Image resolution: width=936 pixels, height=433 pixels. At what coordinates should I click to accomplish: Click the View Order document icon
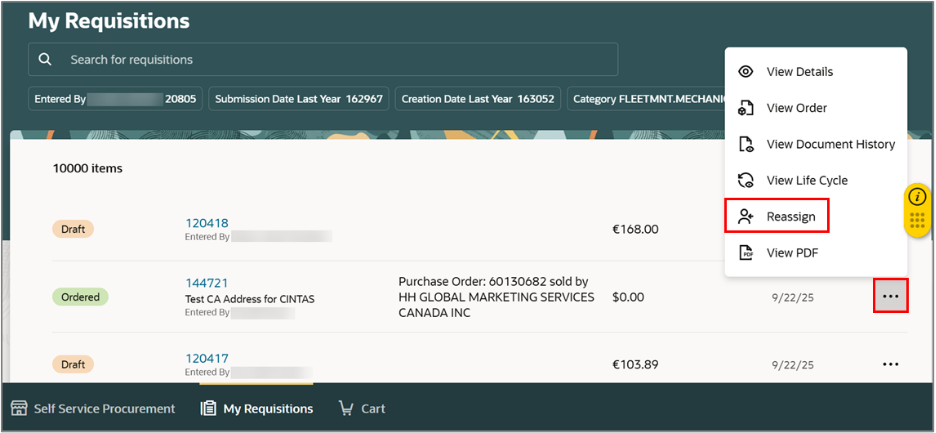746,108
